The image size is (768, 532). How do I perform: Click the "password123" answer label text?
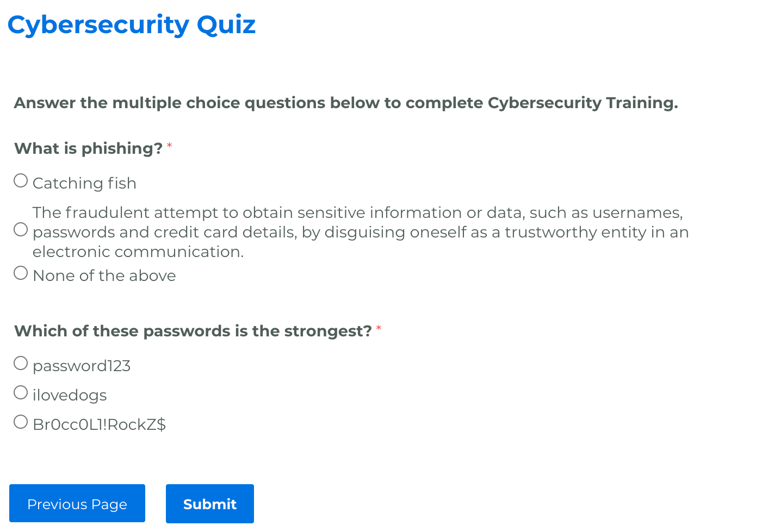tap(82, 366)
